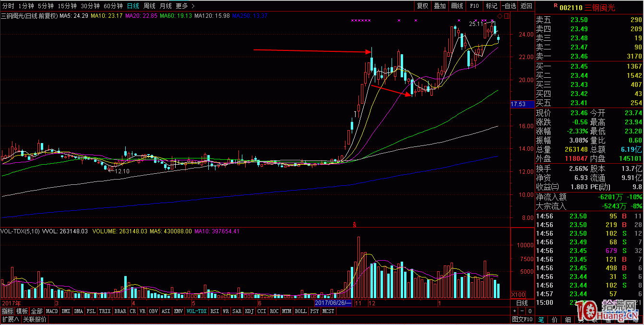The width and height of the screenshot is (644, 325).
Task: Switch indicator to WR
Action: click(226, 311)
